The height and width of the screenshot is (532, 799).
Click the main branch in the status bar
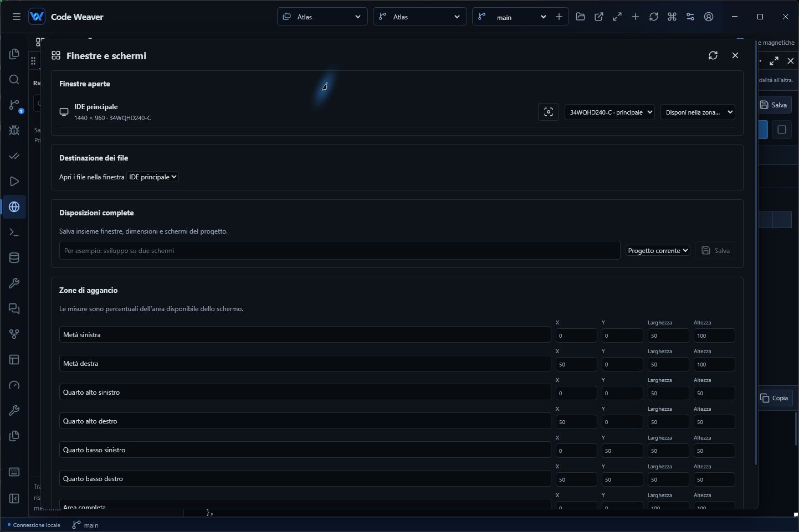point(85,525)
